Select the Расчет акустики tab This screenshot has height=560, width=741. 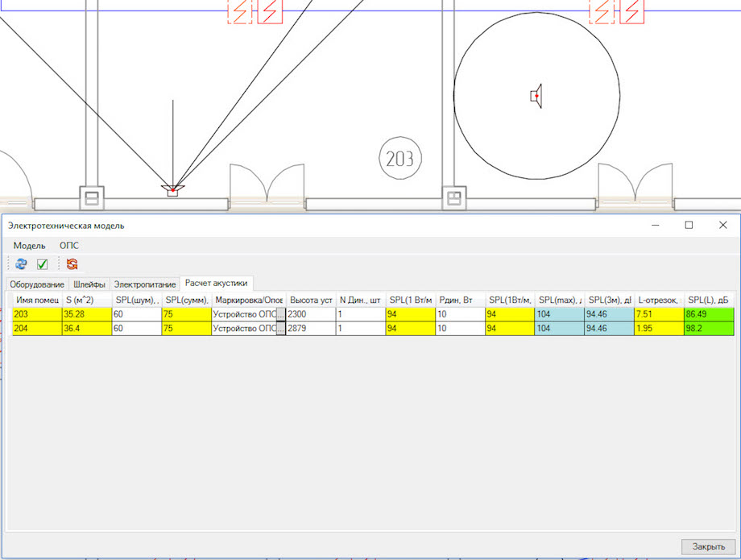tap(217, 283)
